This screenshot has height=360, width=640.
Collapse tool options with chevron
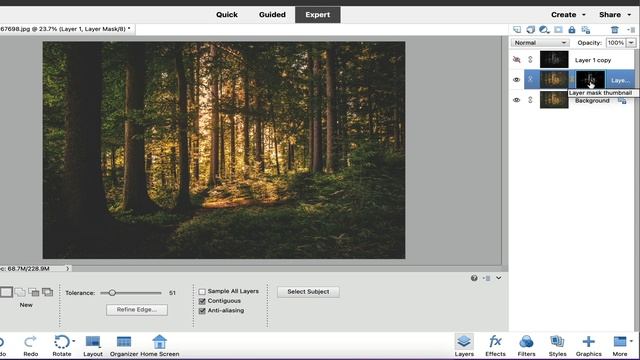click(x=499, y=278)
